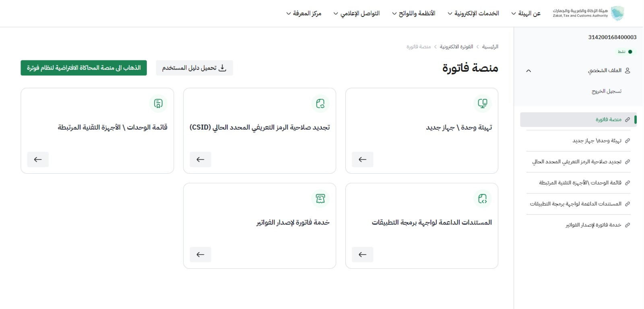Click the Fatoora invoice issuing service card icon
The height and width of the screenshot is (309, 644).
(x=320, y=199)
